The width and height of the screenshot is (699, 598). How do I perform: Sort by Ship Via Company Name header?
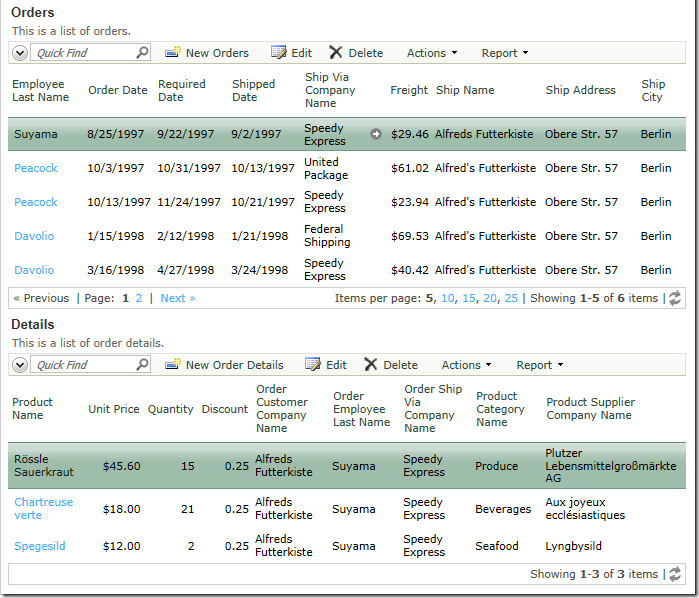pos(330,90)
